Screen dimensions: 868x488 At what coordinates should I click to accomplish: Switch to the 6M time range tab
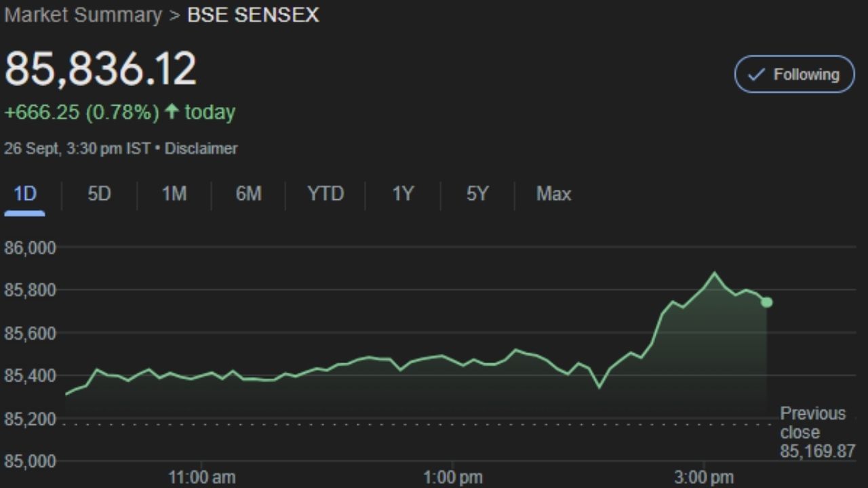click(x=248, y=195)
